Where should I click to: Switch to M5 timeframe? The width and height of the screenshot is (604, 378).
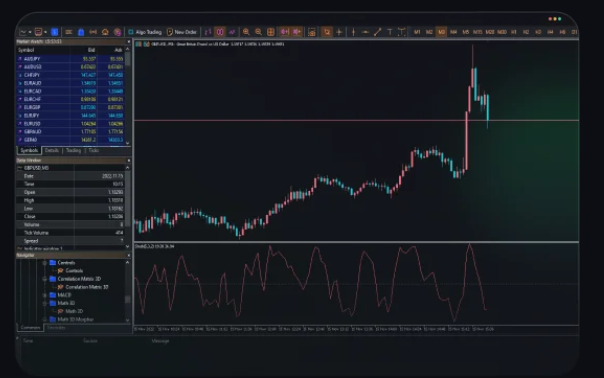(x=466, y=32)
